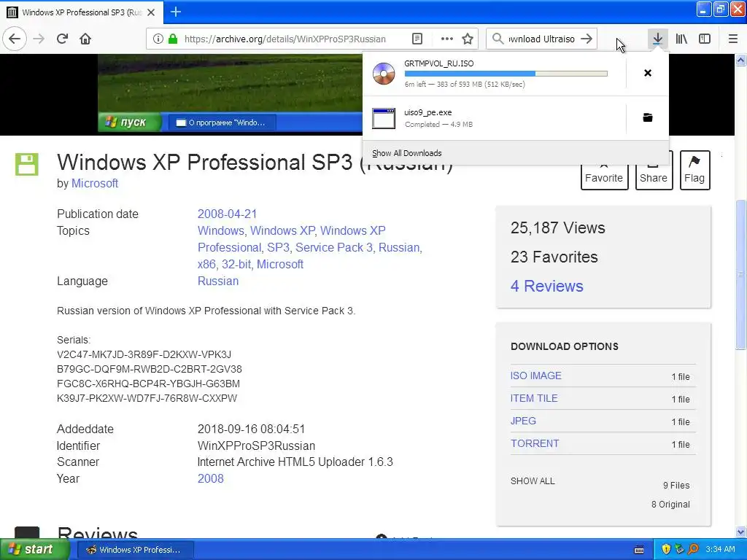The height and width of the screenshot is (560, 747).
Task: Click scrollbar down arrow
Action: [740, 532]
